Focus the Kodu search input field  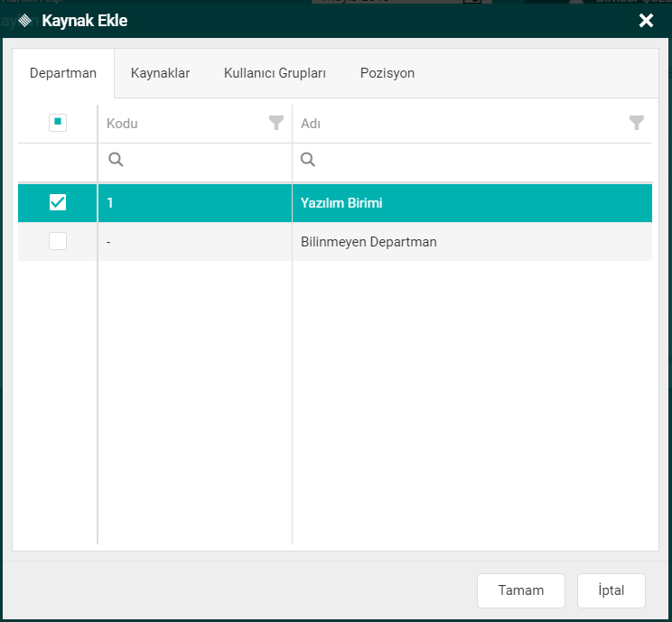click(203, 160)
